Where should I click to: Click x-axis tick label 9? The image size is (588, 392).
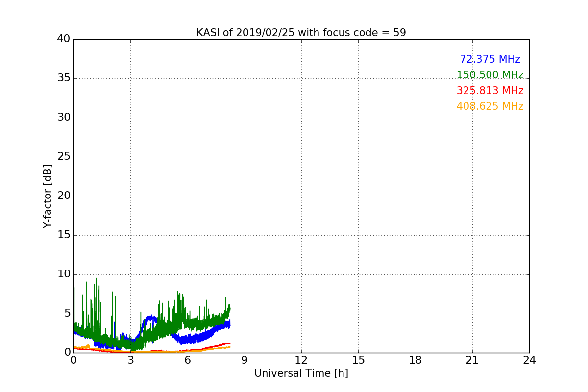point(245,360)
